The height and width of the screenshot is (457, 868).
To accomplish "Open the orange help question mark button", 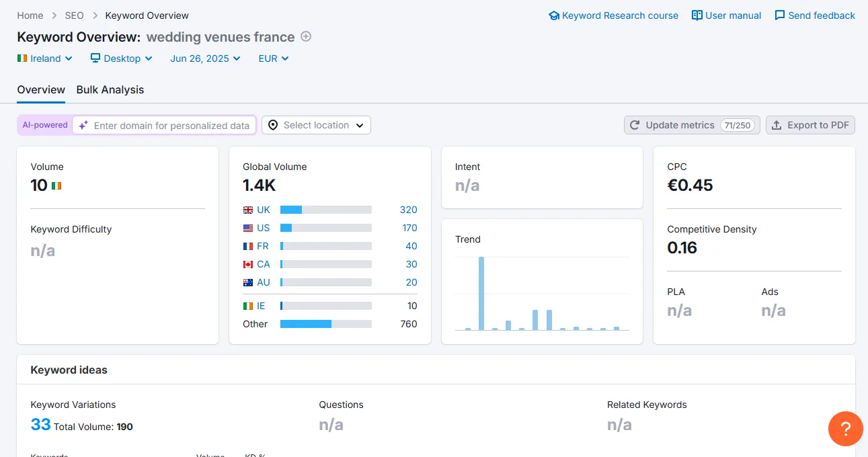I will click(x=846, y=429).
